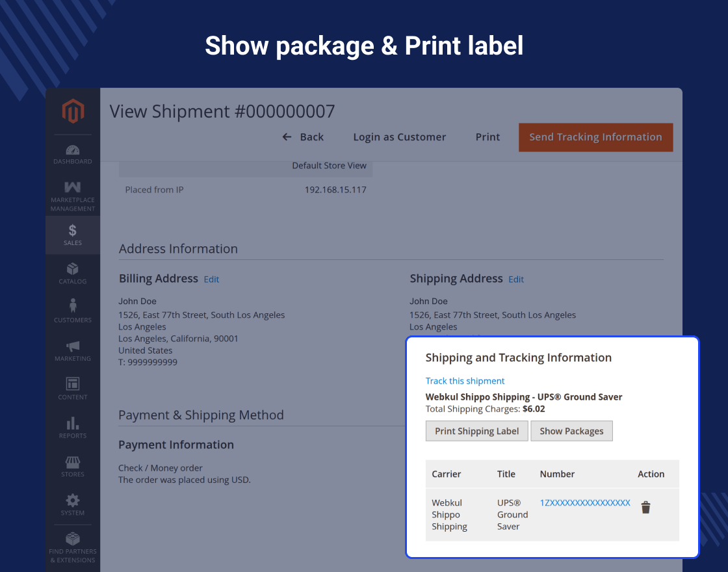Viewport: 728px width, 572px height.
Task: Click the Payment Information heading
Action: point(176,445)
